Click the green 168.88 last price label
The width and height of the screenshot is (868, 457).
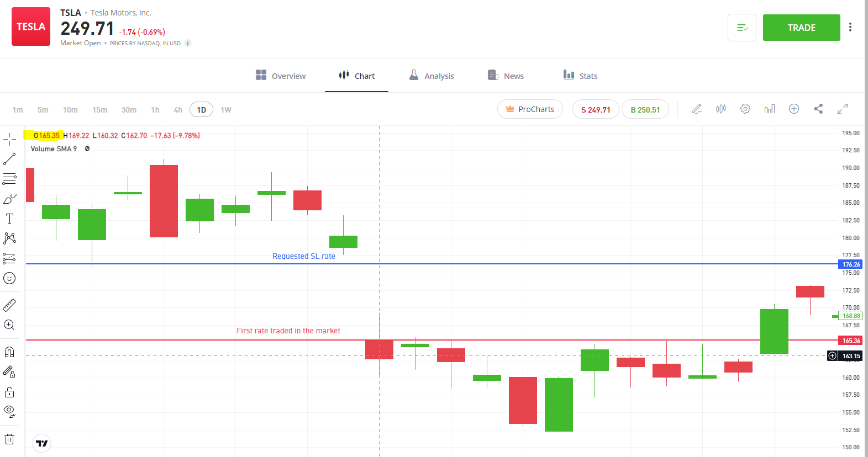click(x=851, y=316)
